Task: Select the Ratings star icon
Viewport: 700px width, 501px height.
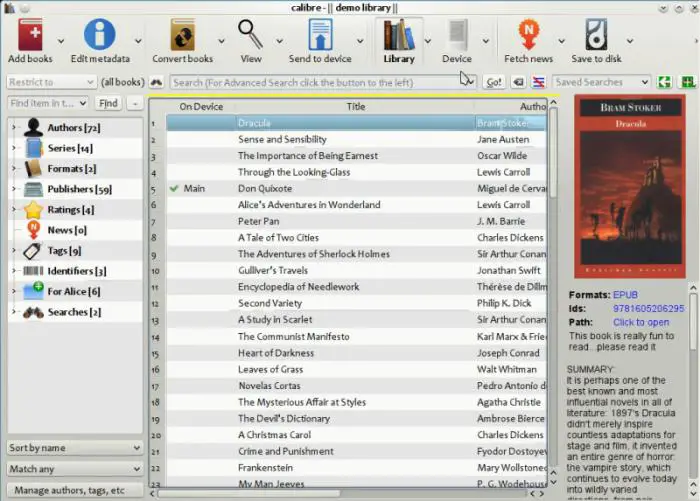Action: click(33, 209)
